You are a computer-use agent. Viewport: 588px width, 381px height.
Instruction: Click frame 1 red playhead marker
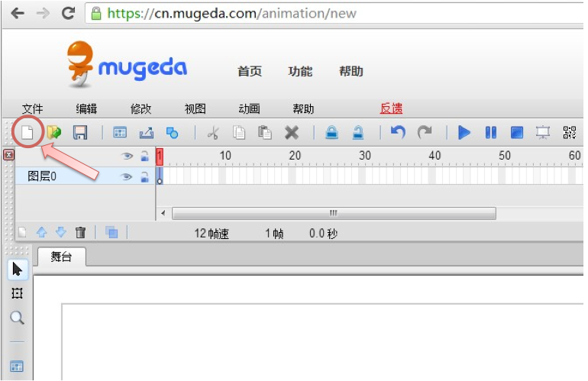point(160,157)
